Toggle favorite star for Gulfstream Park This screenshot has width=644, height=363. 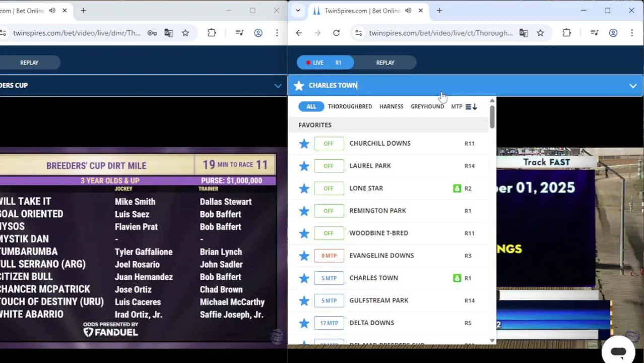click(304, 300)
